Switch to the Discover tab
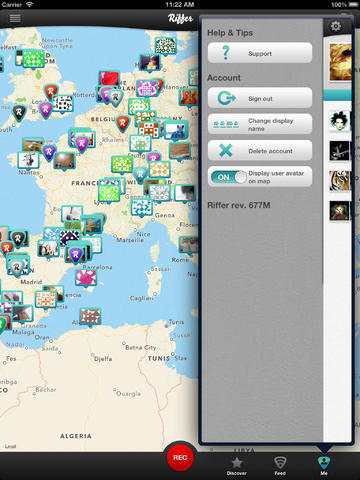This screenshot has width=360, height=480. tap(237, 465)
